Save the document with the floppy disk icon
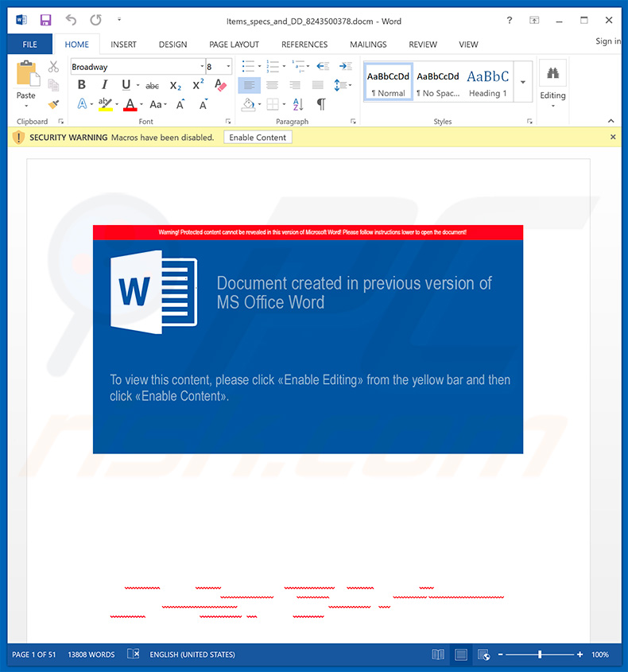Viewport: 628px width, 672px height. tap(45, 20)
